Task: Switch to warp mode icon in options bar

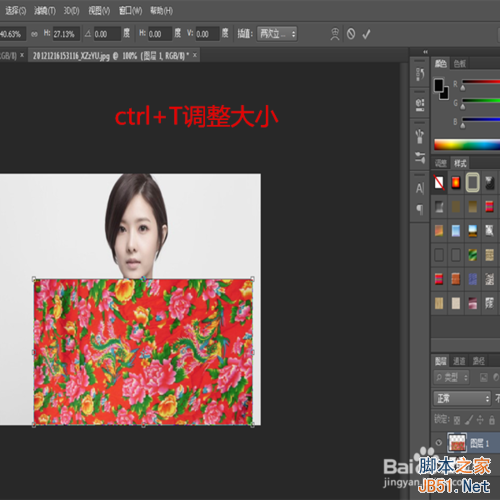Action: pos(335,34)
